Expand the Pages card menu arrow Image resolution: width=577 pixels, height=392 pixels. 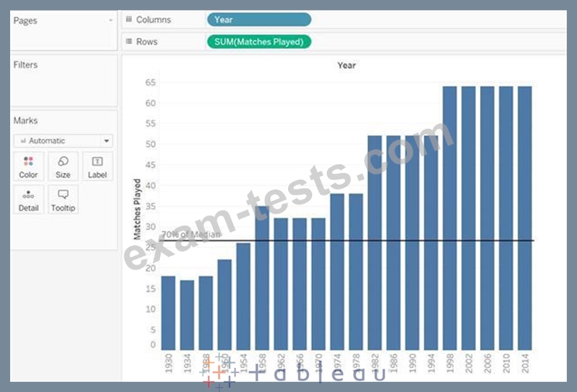coord(110,19)
